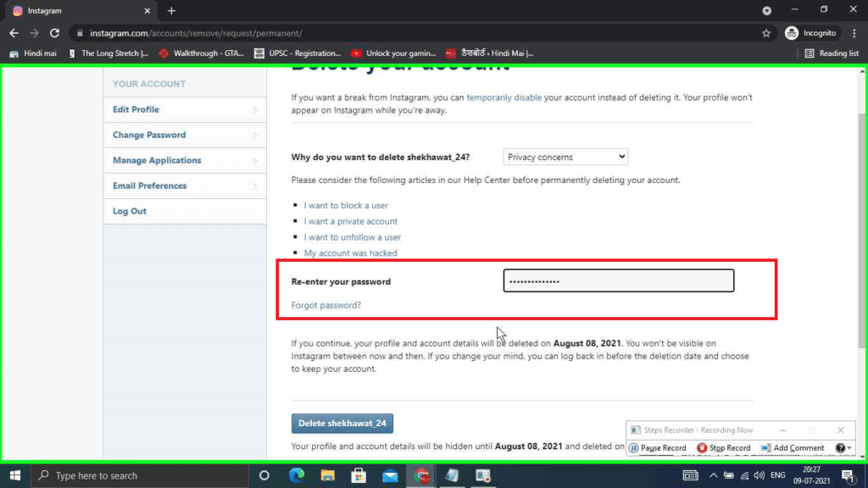This screenshot has width=868, height=488.
Task: Open the I want a private account article
Action: click(350, 221)
